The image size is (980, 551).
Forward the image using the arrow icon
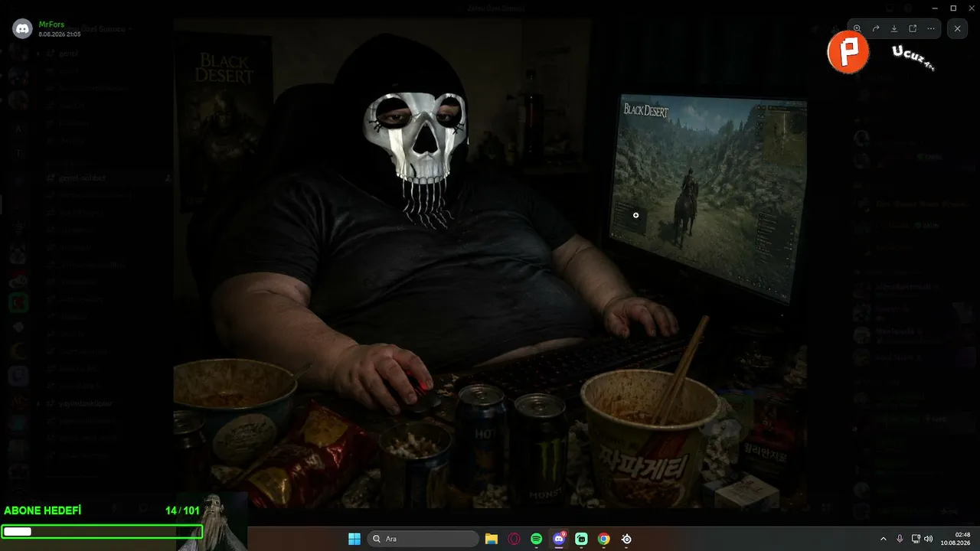[x=876, y=29]
